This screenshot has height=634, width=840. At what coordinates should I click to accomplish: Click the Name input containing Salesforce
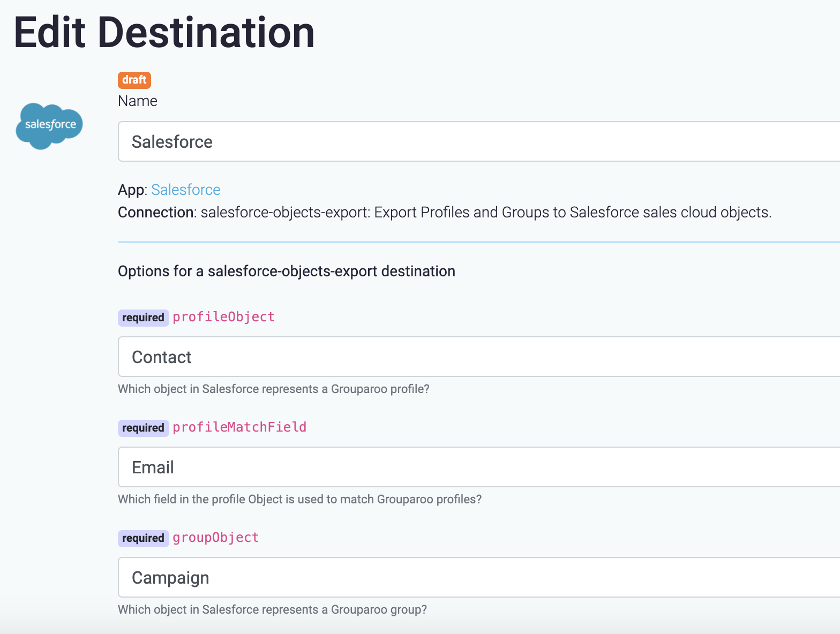click(x=479, y=141)
